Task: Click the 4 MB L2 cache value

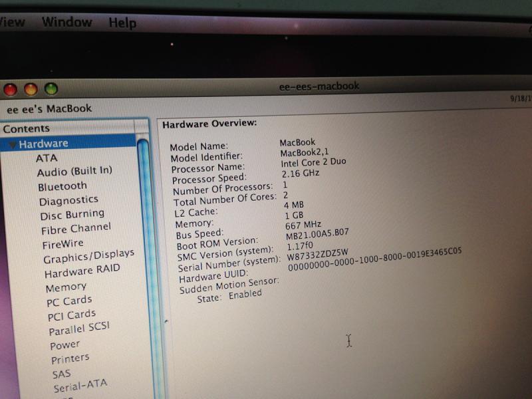Action: [294, 205]
